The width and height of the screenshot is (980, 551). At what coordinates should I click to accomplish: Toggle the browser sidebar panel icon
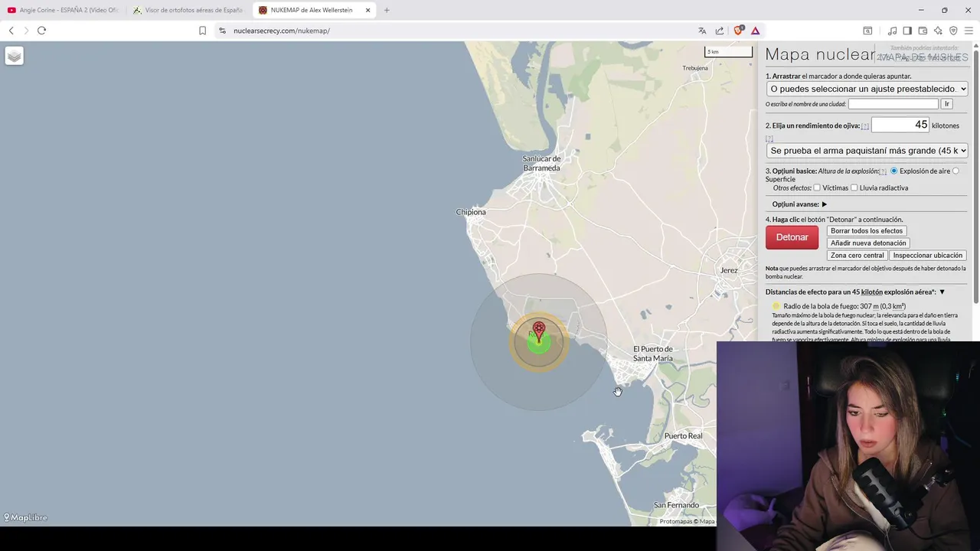907,31
